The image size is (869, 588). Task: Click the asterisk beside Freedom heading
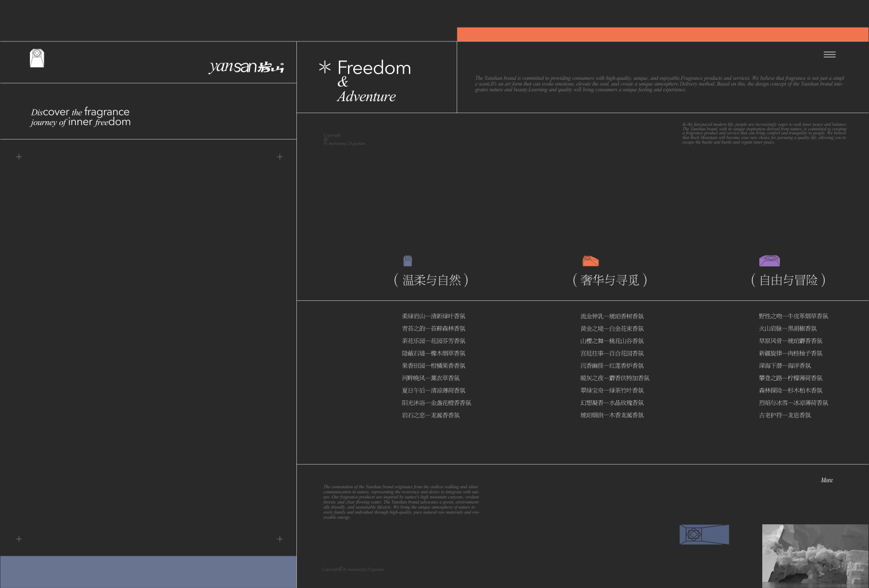coord(325,67)
